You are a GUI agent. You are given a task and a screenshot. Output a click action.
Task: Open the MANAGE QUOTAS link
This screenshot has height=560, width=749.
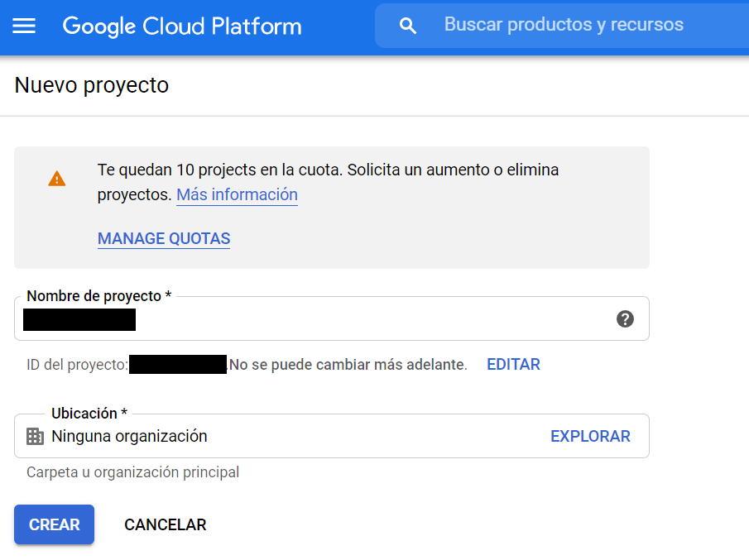click(x=164, y=238)
